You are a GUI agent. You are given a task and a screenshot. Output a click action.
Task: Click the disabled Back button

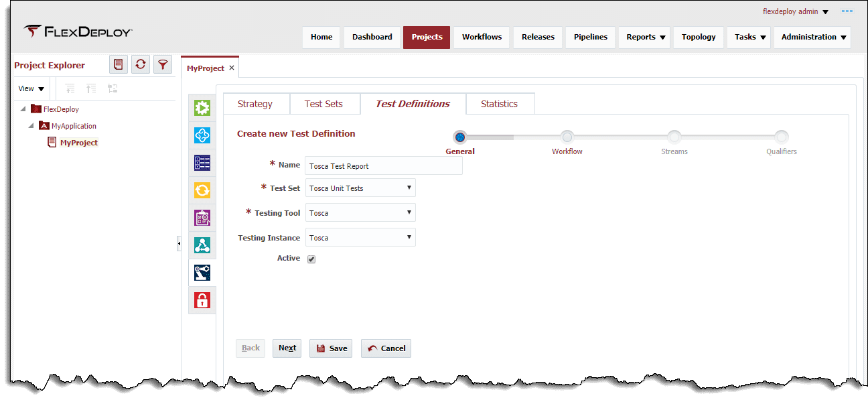coord(250,348)
